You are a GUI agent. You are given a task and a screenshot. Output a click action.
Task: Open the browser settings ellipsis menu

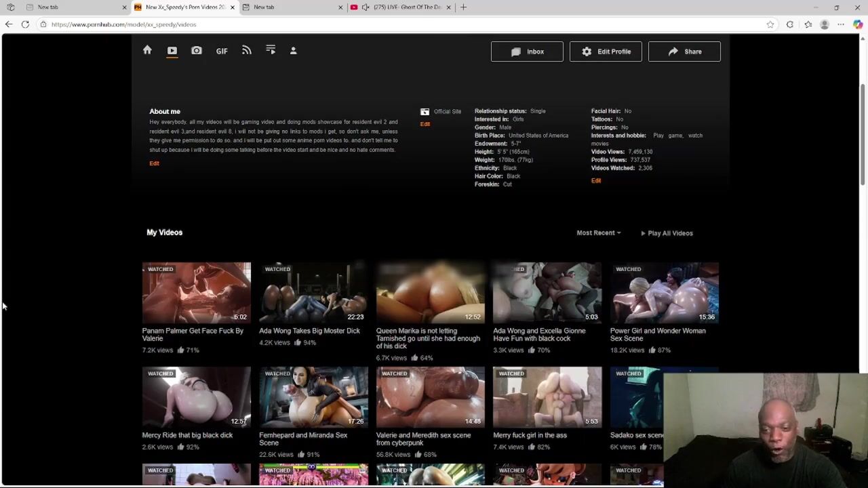coord(841,24)
